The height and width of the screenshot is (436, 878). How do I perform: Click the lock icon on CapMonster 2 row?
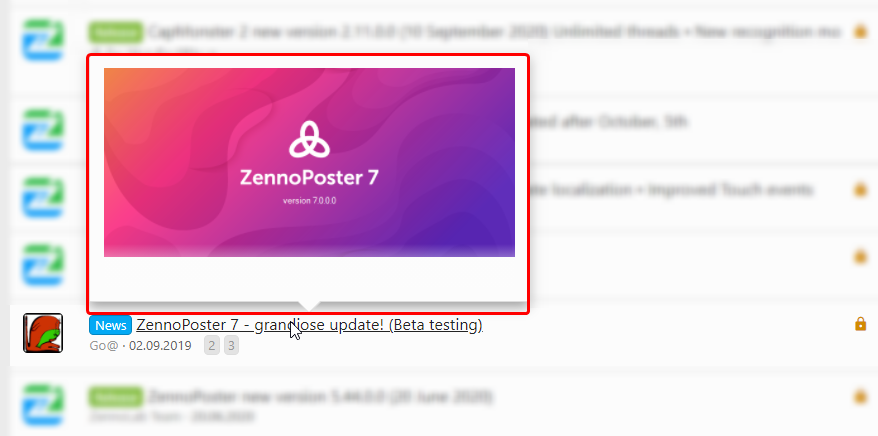(860, 31)
